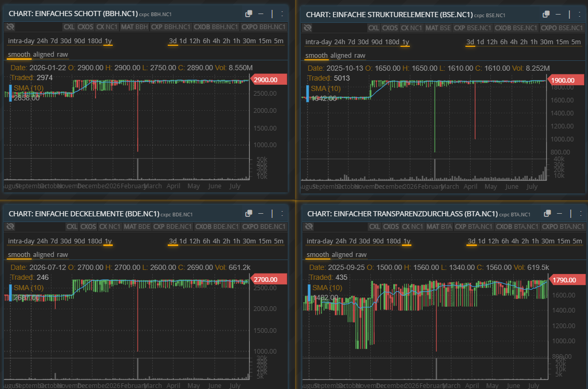Set 1d candle interval in BBH.NC1 chart

coord(183,41)
